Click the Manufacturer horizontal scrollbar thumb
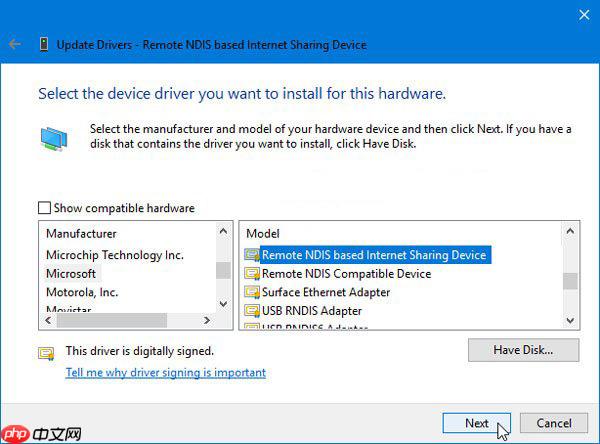 coord(112,320)
